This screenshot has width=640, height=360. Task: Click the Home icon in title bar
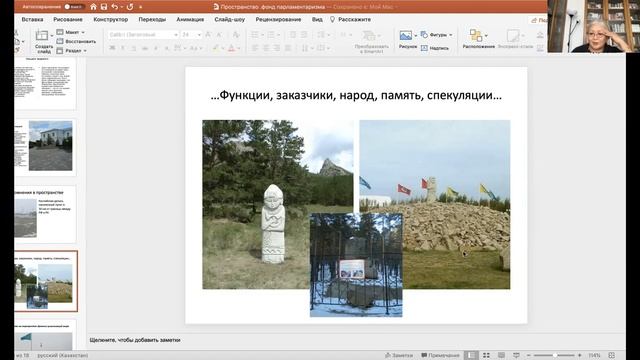click(x=93, y=7)
